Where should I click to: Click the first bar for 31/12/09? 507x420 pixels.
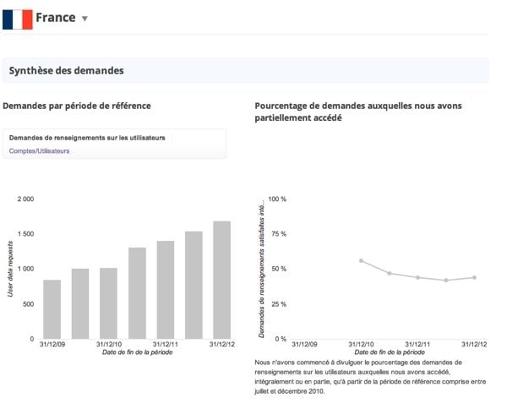click(52, 309)
